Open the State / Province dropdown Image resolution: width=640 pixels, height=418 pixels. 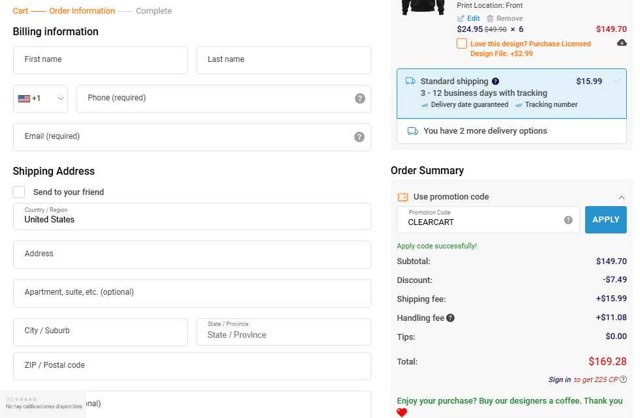[x=284, y=332]
